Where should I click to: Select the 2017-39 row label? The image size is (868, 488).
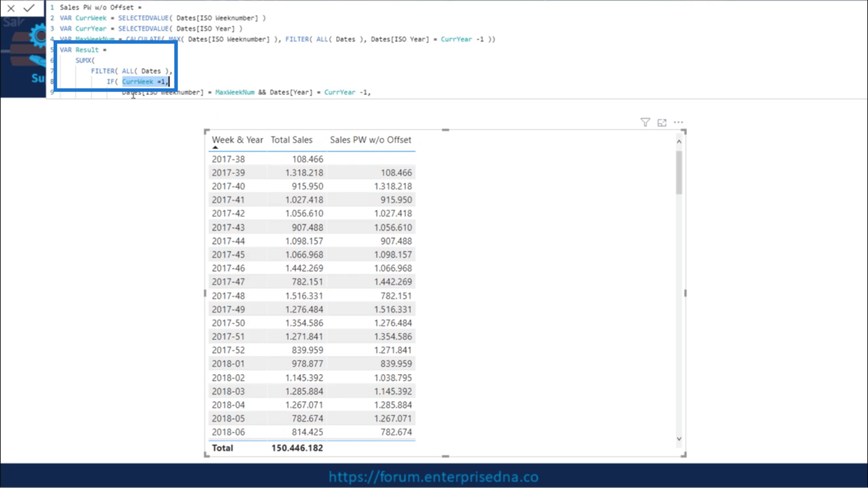coord(228,172)
